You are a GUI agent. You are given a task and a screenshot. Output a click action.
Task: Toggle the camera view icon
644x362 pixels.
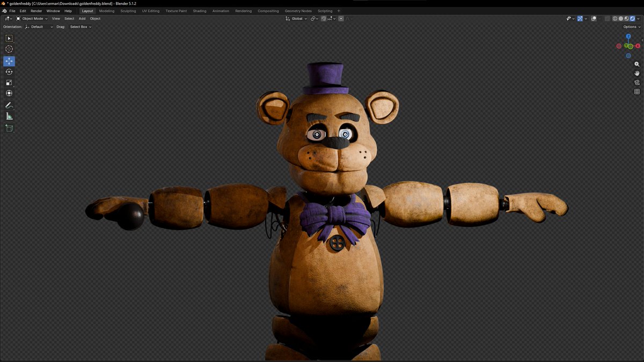click(637, 82)
